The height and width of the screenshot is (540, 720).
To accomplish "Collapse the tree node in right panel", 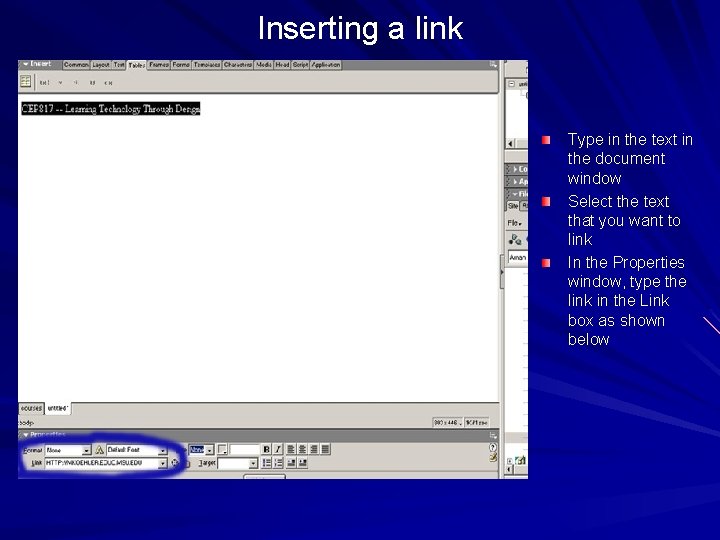I will pyautogui.click(x=512, y=84).
